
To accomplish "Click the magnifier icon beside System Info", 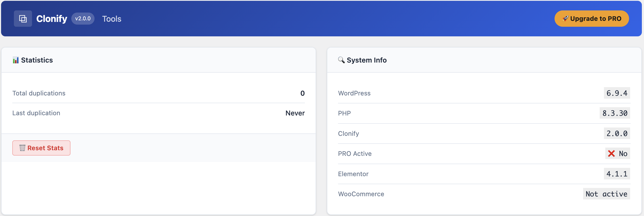I will coord(341,60).
